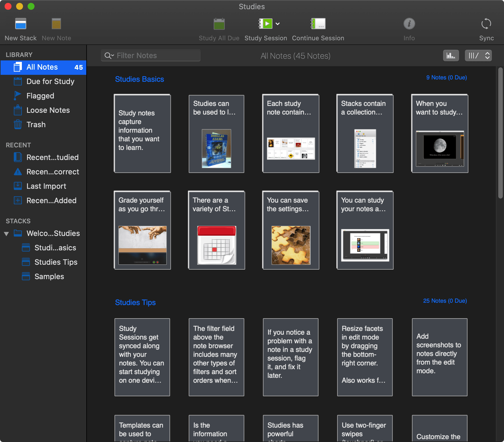Click the Flagged flag icon

click(18, 96)
